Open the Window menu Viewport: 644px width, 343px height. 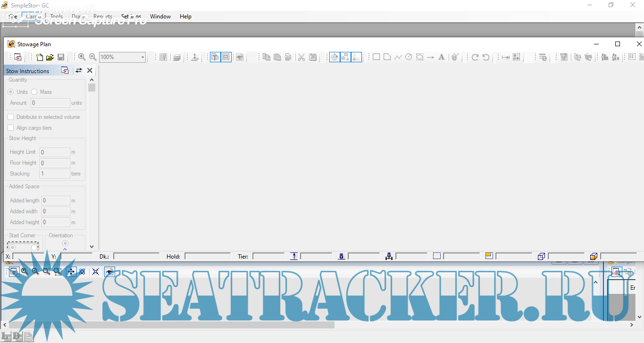click(160, 17)
